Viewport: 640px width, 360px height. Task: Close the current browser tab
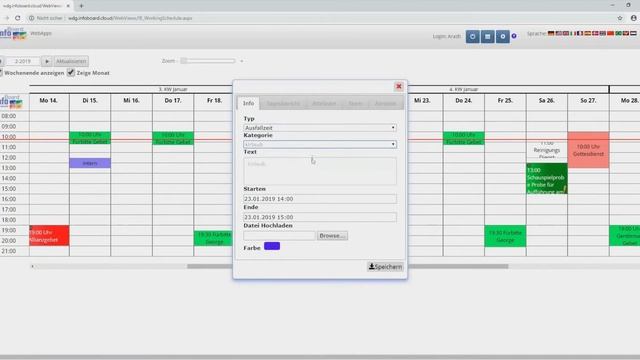coord(68,6)
